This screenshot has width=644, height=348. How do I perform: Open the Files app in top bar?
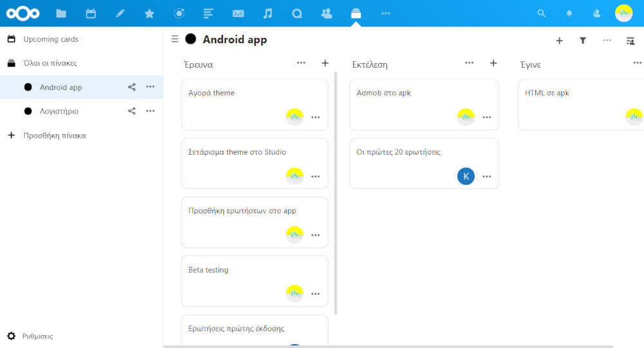[x=61, y=13]
